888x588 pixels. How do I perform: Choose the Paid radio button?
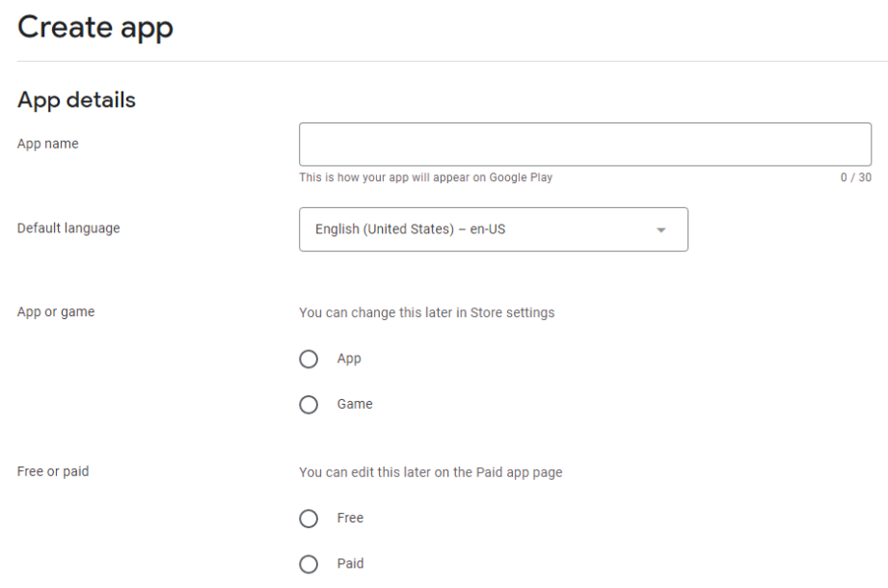click(309, 564)
